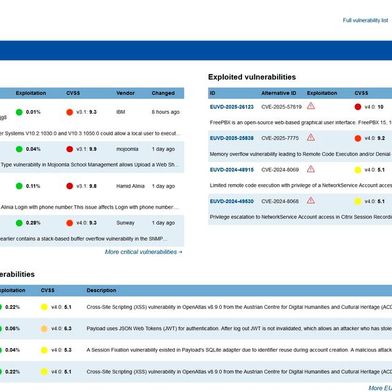Click the Payload uses JSON Web Tokens description
392x392 pixels.
(x=239, y=329)
